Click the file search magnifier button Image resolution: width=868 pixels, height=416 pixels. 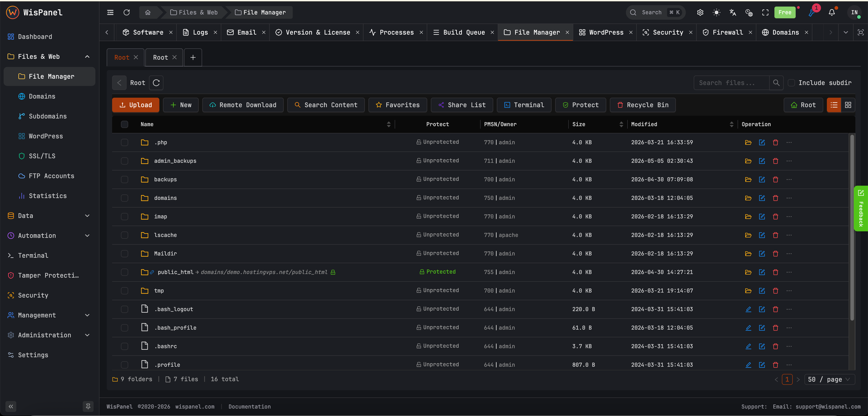click(776, 83)
